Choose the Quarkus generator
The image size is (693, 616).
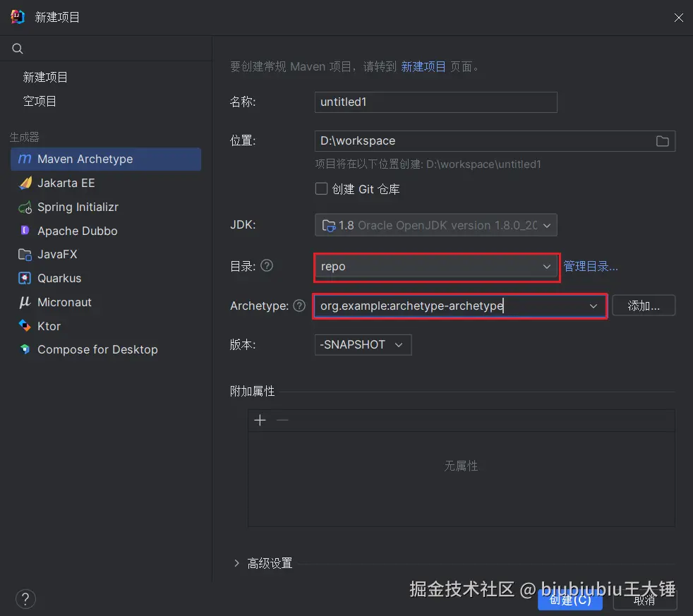point(106,279)
